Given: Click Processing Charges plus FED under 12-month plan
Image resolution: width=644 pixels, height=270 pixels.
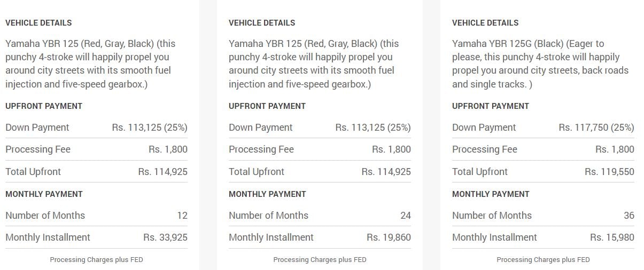Looking at the screenshot, I should pyautogui.click(x=96, y=260).
